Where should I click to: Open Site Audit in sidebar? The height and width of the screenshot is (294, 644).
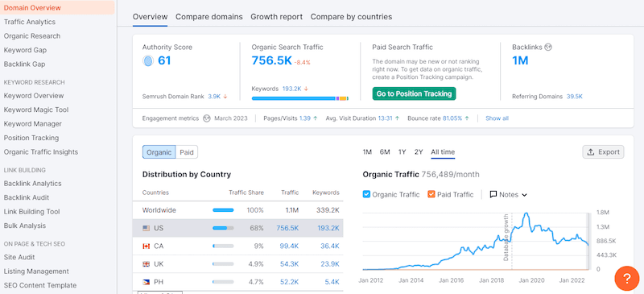click(19, 257)
